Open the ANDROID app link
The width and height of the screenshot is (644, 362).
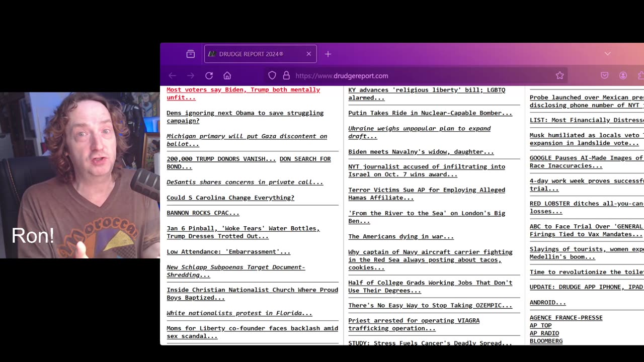coord(547,302)
